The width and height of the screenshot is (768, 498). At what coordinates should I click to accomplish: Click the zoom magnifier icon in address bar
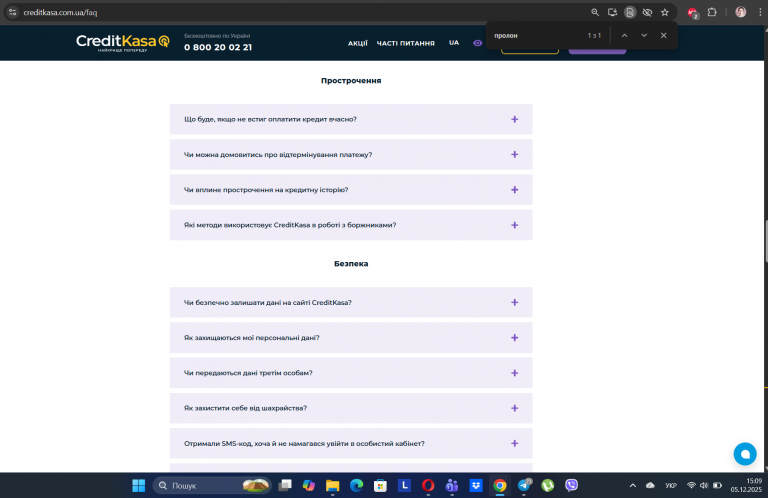pyautogui.click(x=595, y=12)
